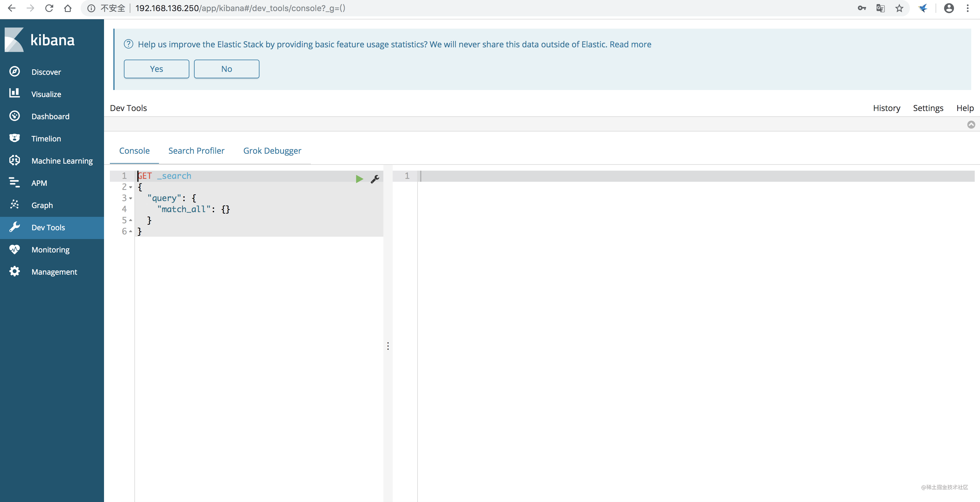This screenshot has height=502, width=980.
Task: Go to Machine Learning label
Action: pyautogui.click(x=62, y=161)
